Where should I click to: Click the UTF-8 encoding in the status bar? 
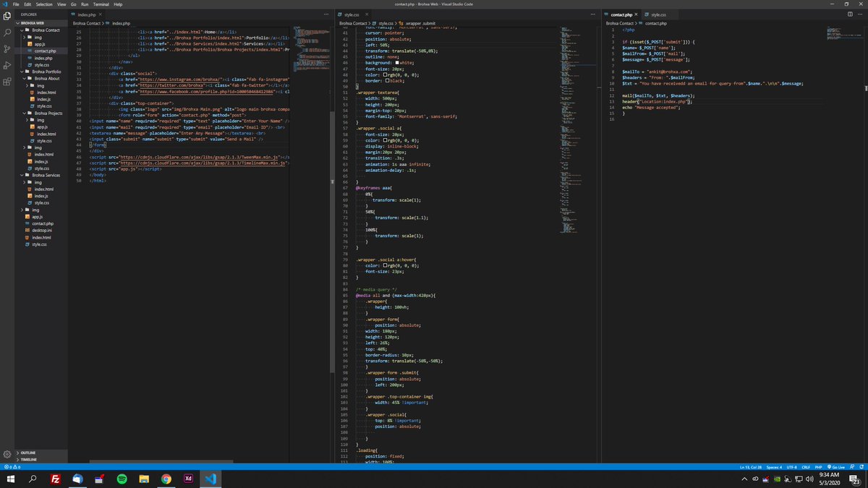coord(792,467)
